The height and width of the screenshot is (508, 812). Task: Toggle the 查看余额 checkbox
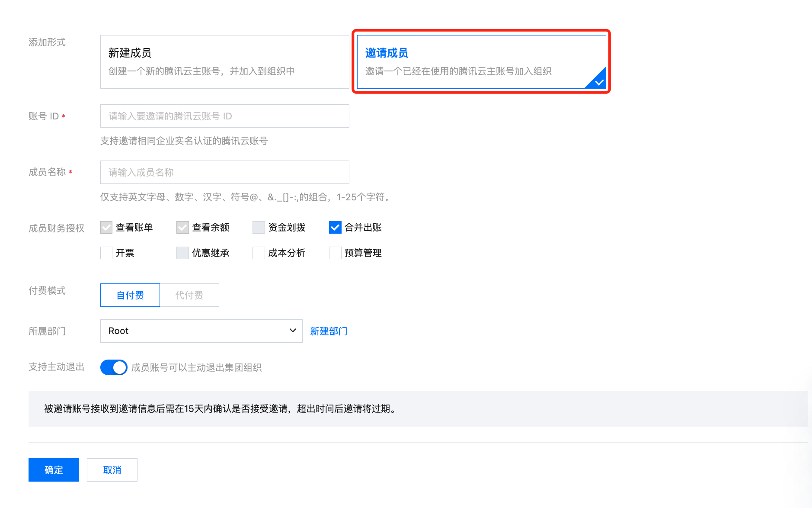pos(182,227)
